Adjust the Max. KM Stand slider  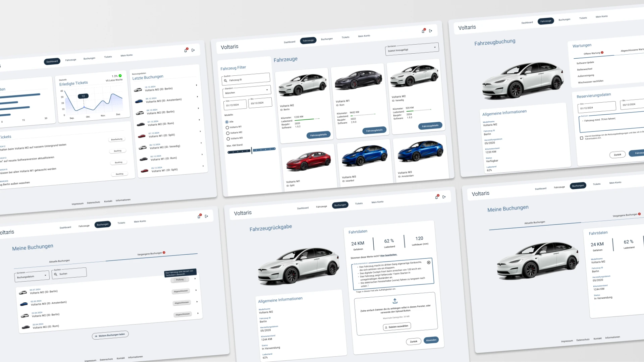pos(251,150)
